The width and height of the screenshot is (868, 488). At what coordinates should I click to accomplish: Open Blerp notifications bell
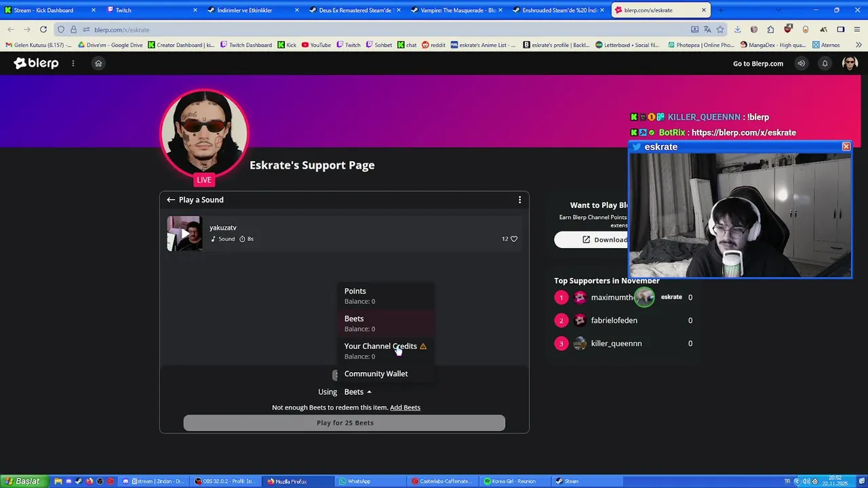pyautogui.click(x=825, y=63)
